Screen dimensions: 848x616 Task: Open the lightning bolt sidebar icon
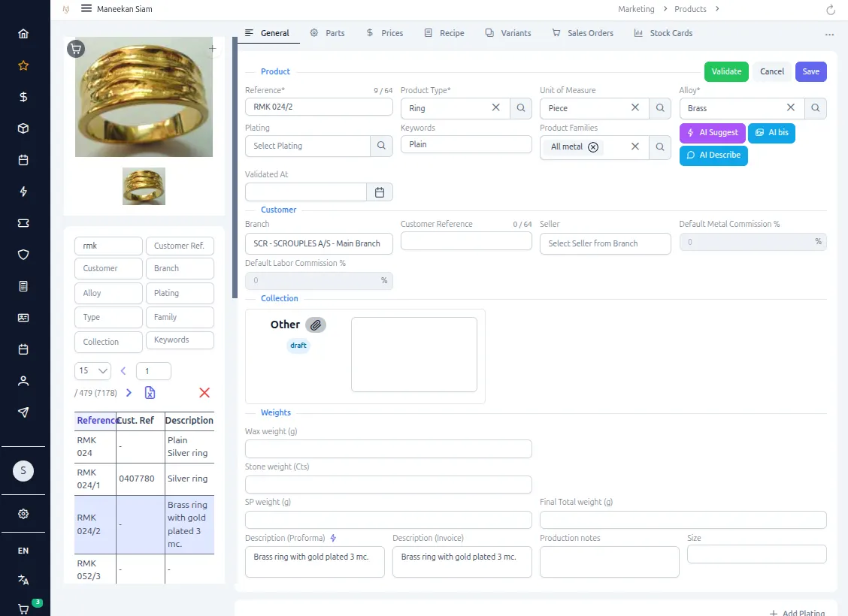(x=23, y=192)
